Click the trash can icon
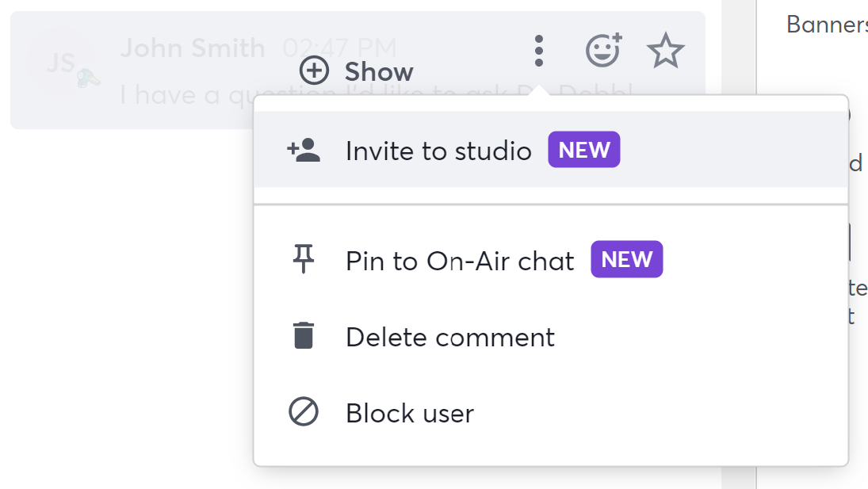This screenshot has width=868, height=489. (x=303, y=337)
